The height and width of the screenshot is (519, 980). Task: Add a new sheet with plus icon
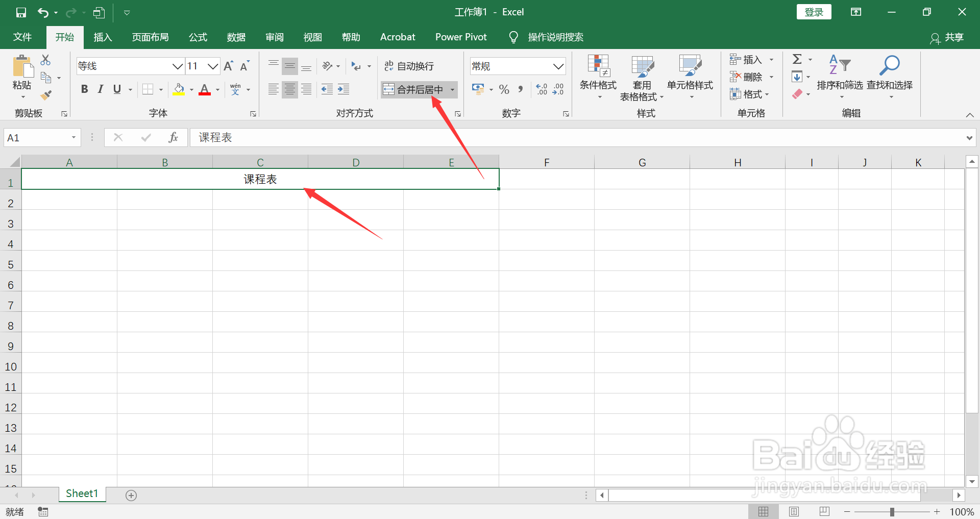tap(131, 496)
